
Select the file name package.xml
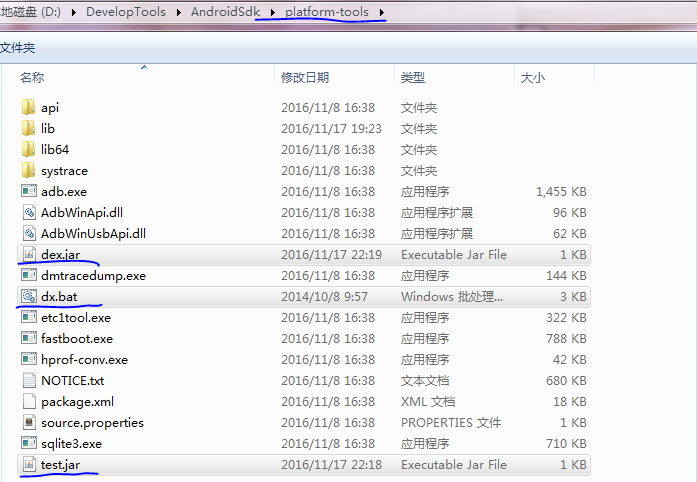pos(77,402)
